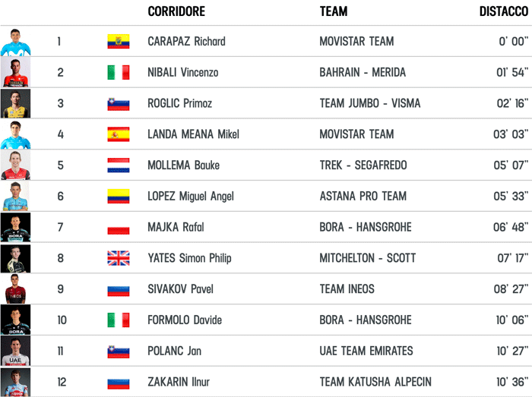
Task: Click Russian flag beside Sivakov Pavel
Action: [118, 289]
